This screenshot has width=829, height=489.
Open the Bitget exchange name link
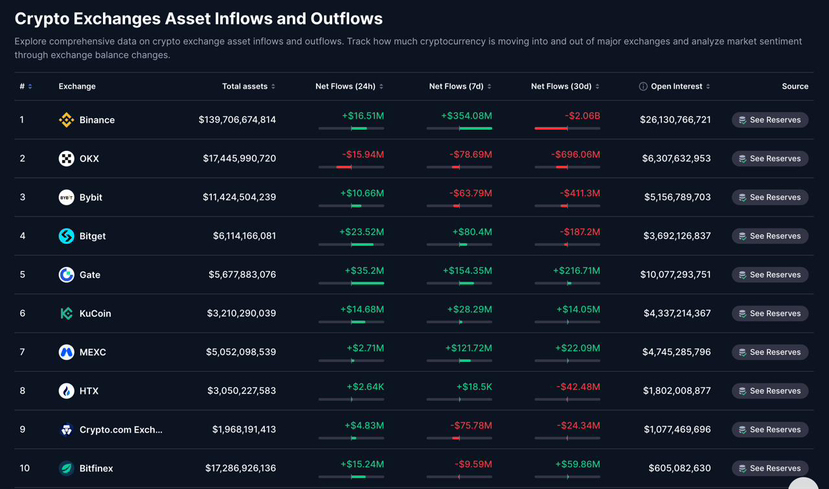(93, 236)
